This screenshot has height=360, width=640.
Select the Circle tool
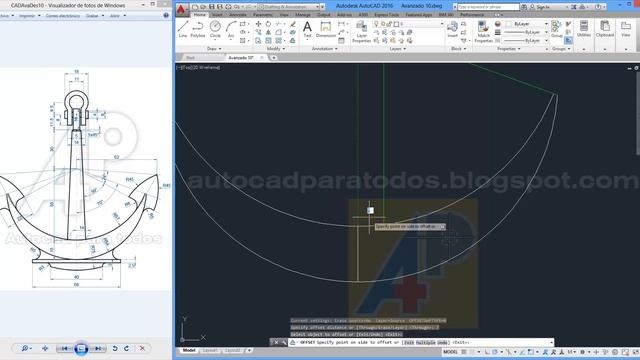(x=215, y=29)
